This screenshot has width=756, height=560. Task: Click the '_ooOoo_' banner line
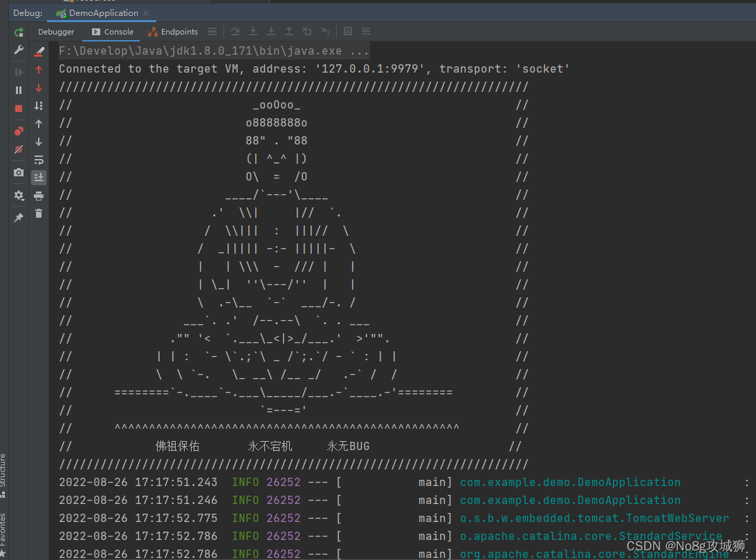tap(277, 105)
